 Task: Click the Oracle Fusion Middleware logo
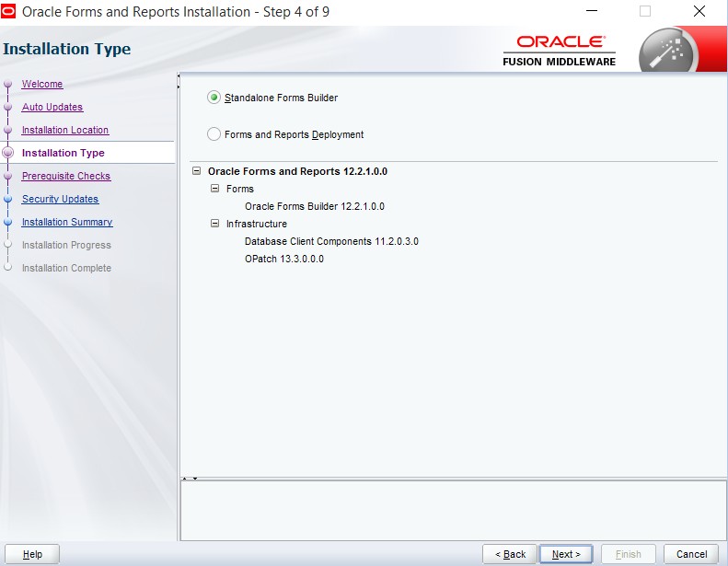click(560, 51)
